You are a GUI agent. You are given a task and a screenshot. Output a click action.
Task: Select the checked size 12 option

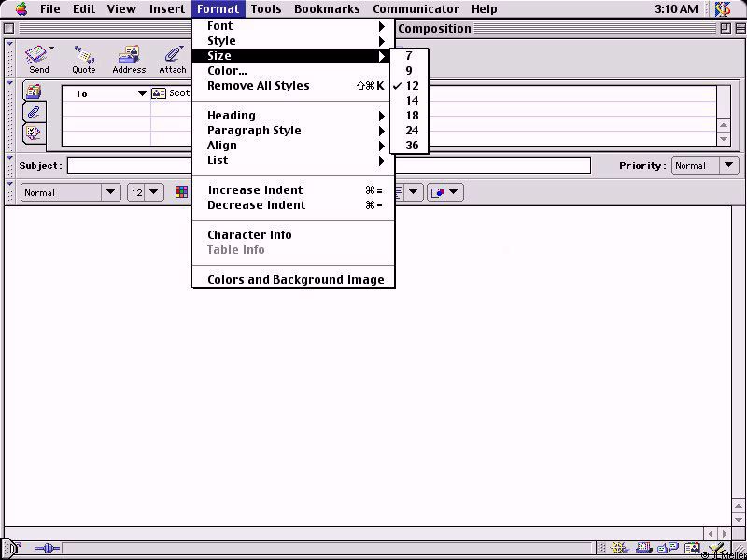409,86
